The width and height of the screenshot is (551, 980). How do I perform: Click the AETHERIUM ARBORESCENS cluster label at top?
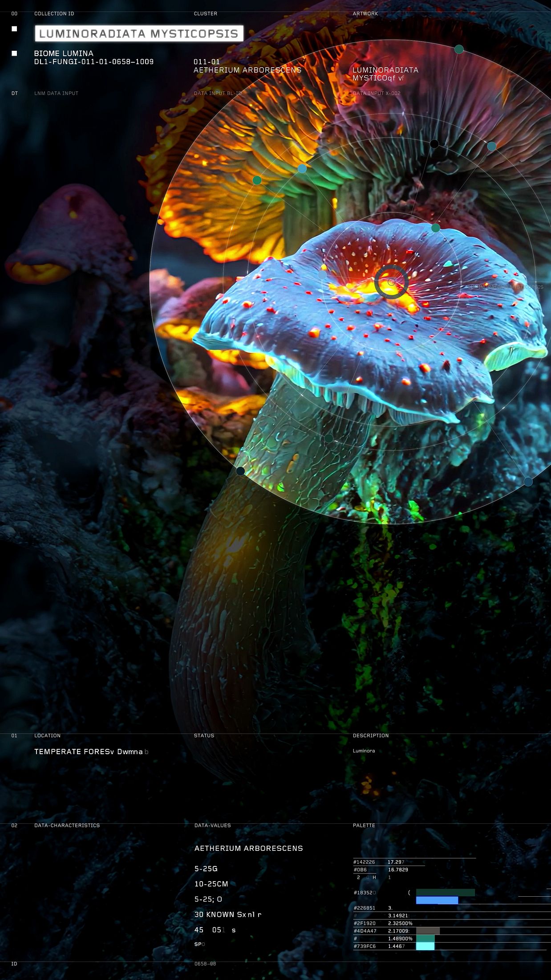coord(247,70)
